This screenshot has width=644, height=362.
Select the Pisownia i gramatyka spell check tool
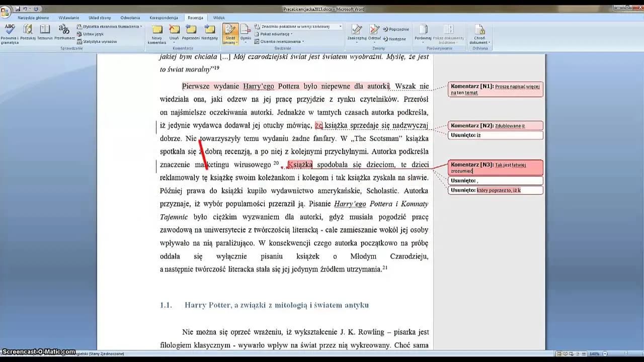tap(10, 33)
